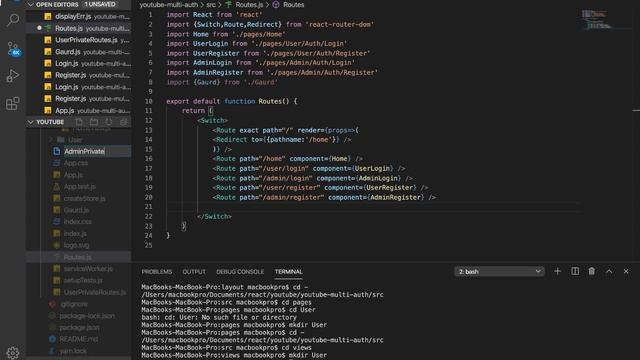Click the AdminPrivate file name input
Image resolution: width=640 pixels, height=360 pixels.
coord(97,151)
